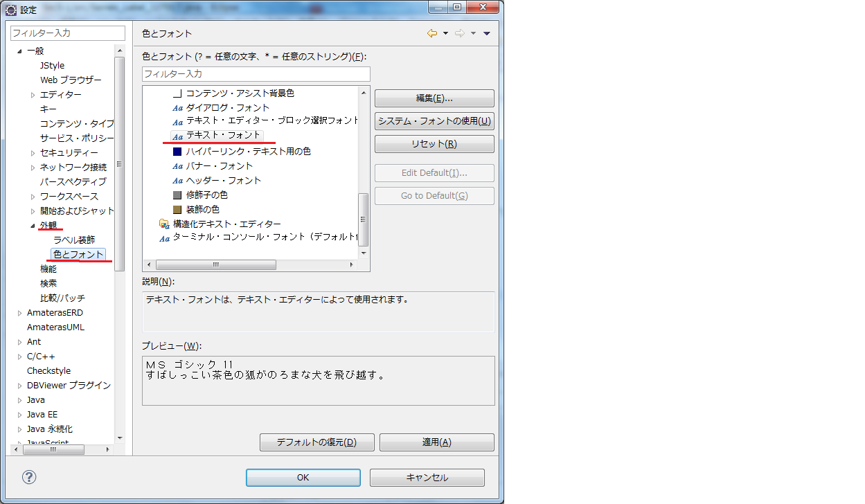Expand the Ant tree node

tap(19, 342)
